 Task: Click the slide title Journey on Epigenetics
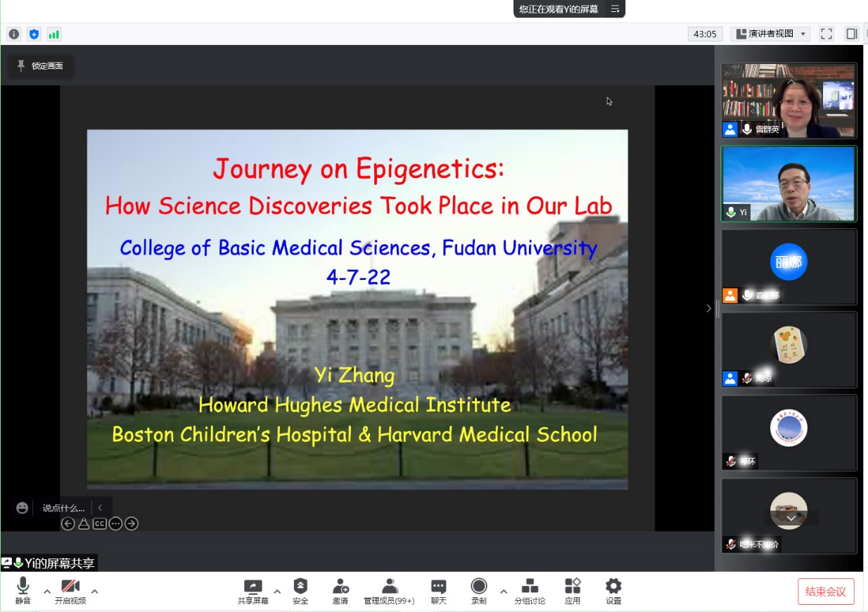coord(359,170)
